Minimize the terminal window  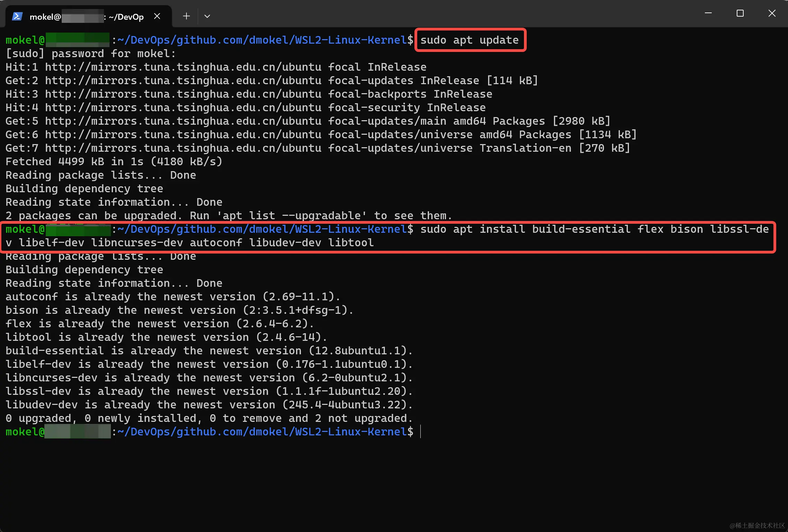[708, 13]
